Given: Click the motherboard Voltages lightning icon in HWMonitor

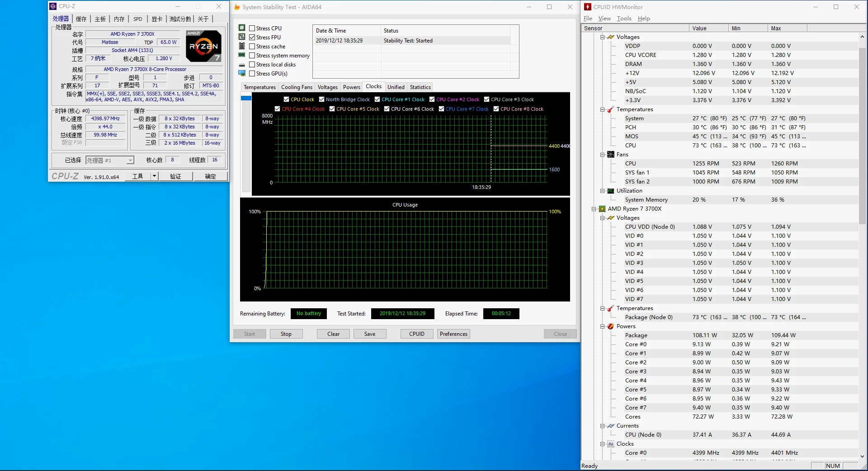Looking at the screenshot, I should 611,37.
